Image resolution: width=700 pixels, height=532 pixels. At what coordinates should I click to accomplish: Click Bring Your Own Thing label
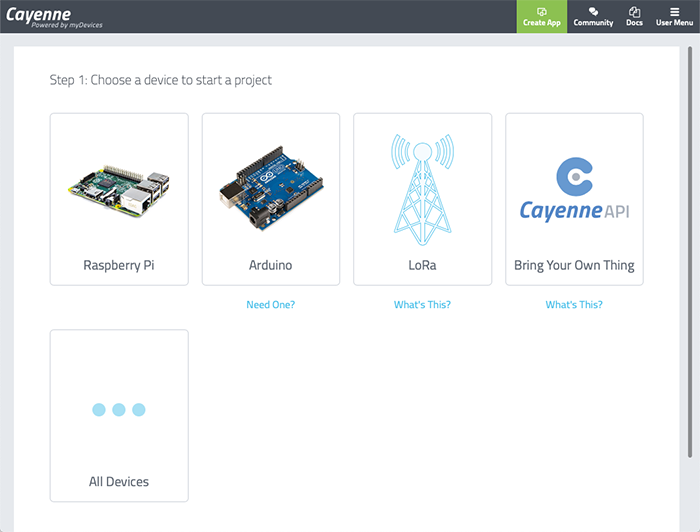click(574, 265)
